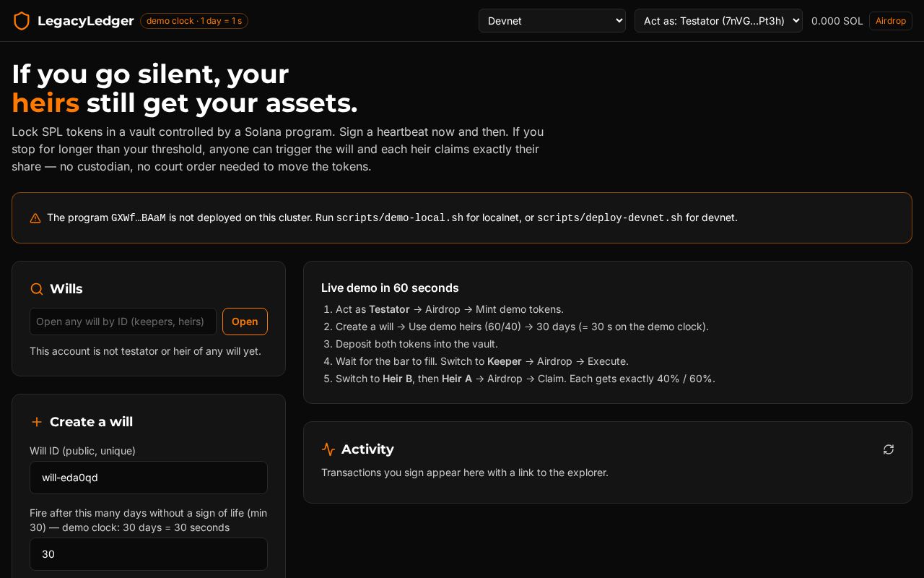This screenshot has width=924, height=578.
Task: Click the Wills heading
Action: 66,289
